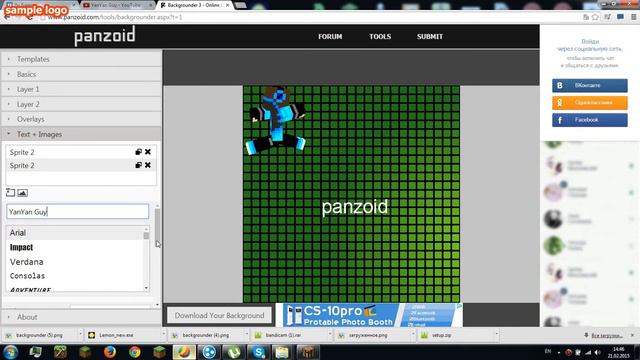Close the Backgrounder 3 browser tab
This screenshot has width=640, height=360.
(x=228, y=5)
